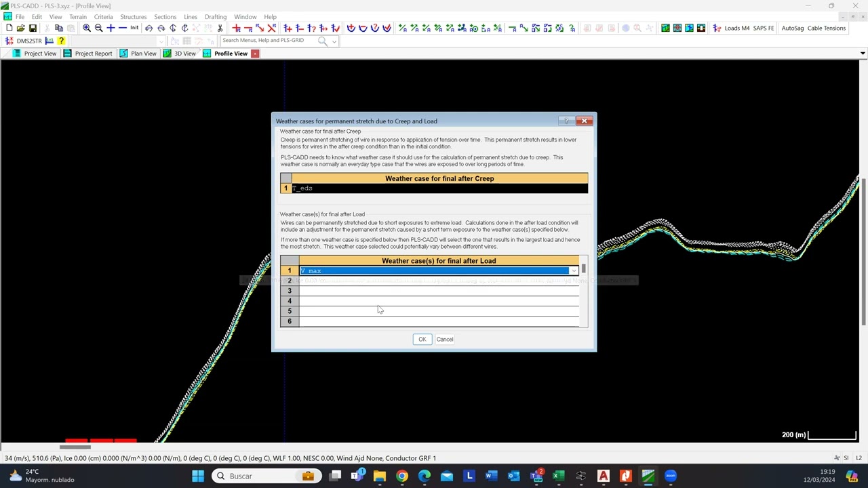
Task: Open the Sections menu
Action: pyautogui.click(x=165, y=16)
